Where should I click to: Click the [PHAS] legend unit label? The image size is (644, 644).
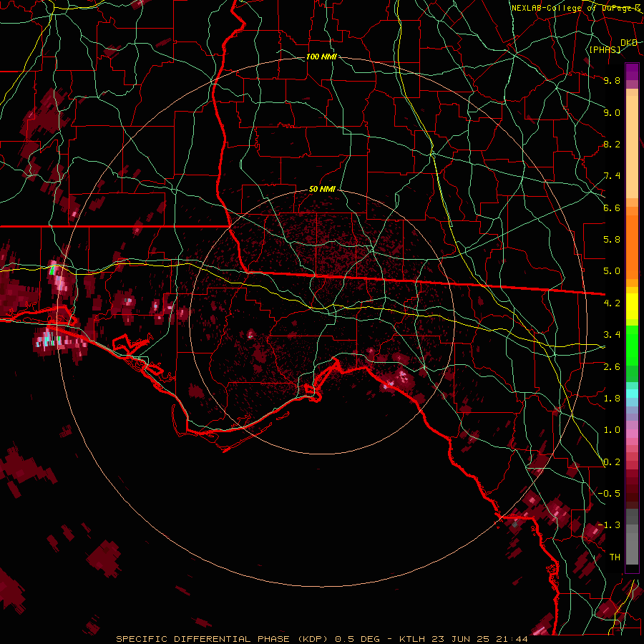tap(605, 49)
